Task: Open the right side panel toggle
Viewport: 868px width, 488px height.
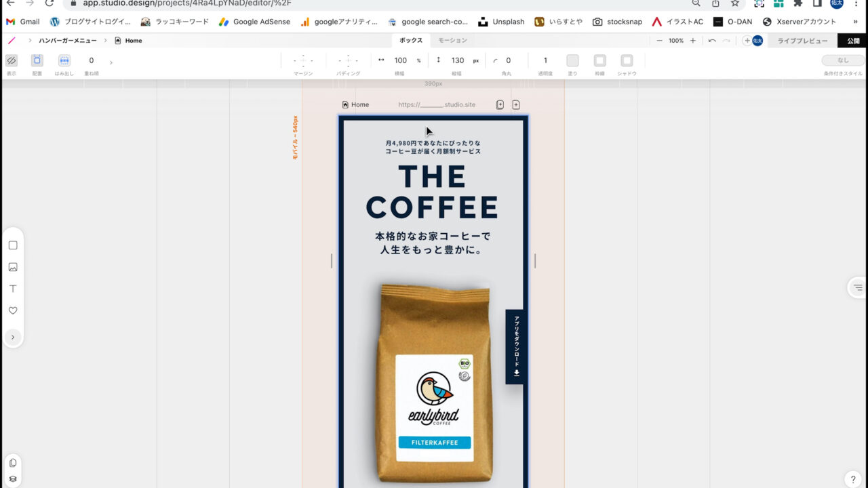Action: pyautogui.click(x=858, y=287)
